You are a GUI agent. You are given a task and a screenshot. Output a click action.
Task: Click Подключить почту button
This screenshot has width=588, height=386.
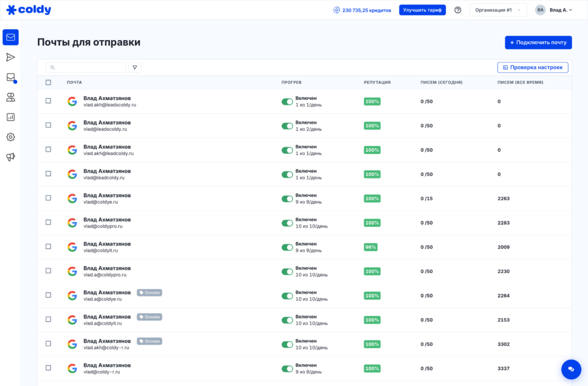coord(538,42)
